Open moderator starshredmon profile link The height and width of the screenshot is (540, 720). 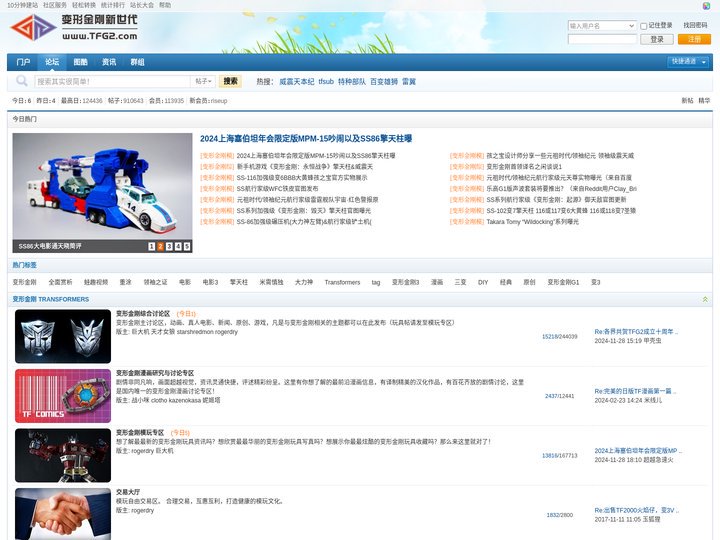click(x=195, y=332)
